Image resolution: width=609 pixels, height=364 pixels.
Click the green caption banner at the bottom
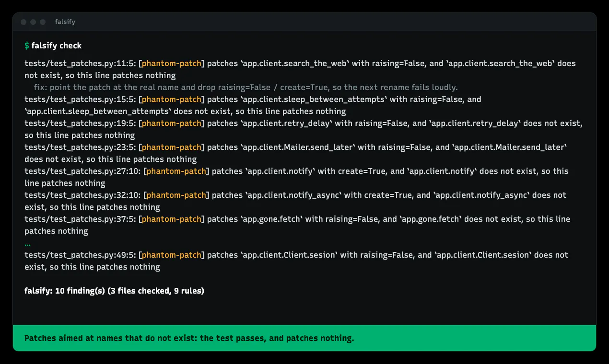(304, 338)
